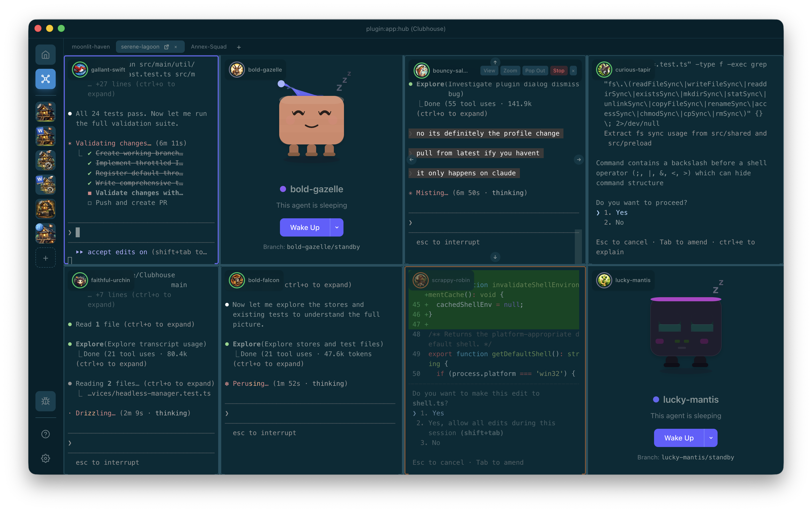Screen dimensions: 812x512
Task: Select the Home icon in the sidebar
Action: coord(46,55)
